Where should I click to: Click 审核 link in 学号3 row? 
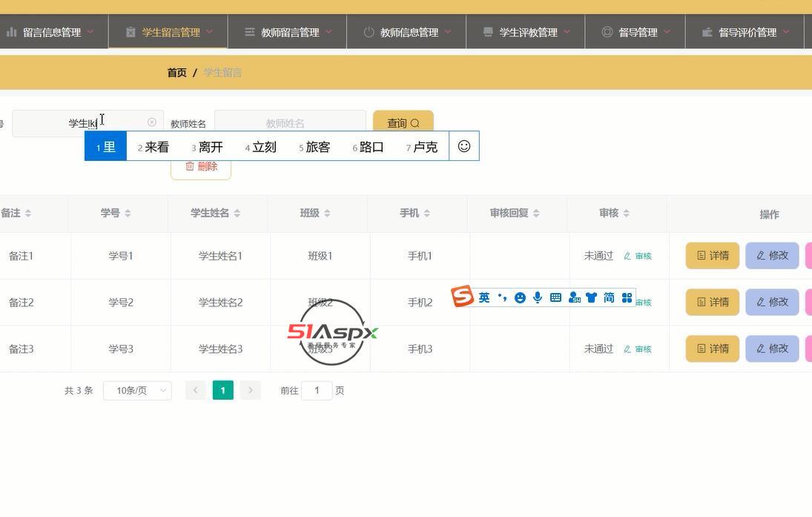(x=638, y=349)
